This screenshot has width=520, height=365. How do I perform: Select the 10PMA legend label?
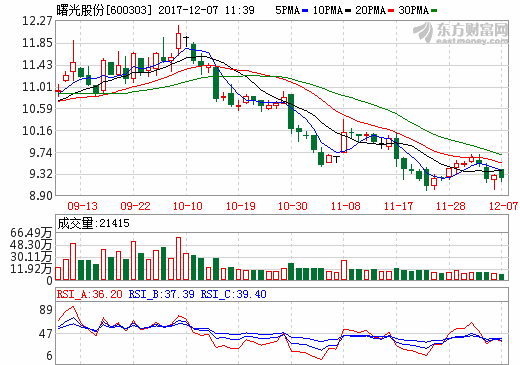coord(328,10)
